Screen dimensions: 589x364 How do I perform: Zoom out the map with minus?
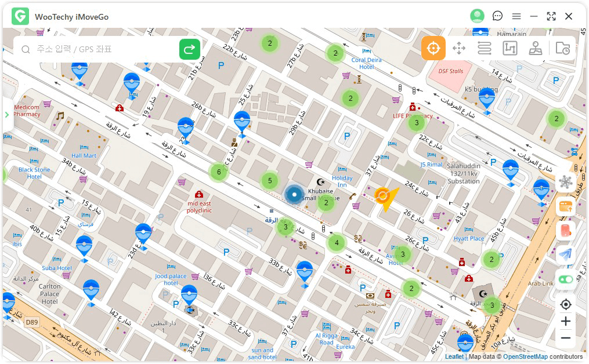click(565, 338)
